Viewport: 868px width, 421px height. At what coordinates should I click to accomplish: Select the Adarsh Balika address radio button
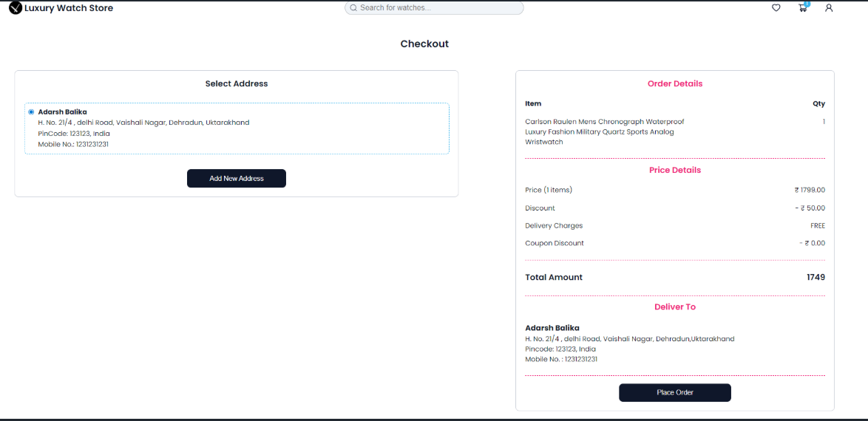[31, 112]
